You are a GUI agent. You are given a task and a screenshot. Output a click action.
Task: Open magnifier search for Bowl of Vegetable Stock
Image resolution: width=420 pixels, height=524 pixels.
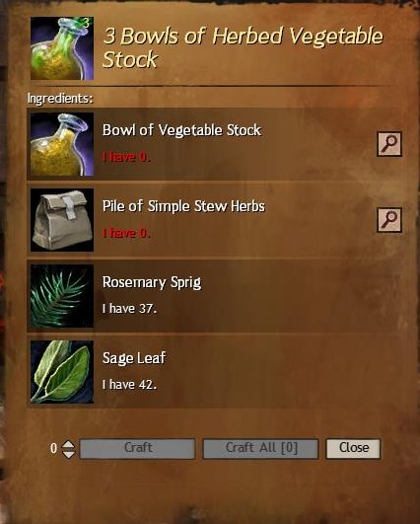[x=389, y=144]
